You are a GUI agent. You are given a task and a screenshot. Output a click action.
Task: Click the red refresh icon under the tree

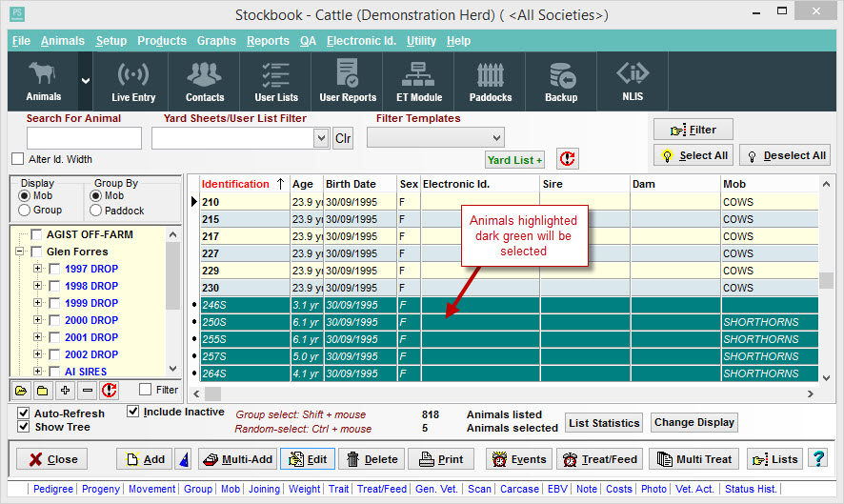[110, 391]
